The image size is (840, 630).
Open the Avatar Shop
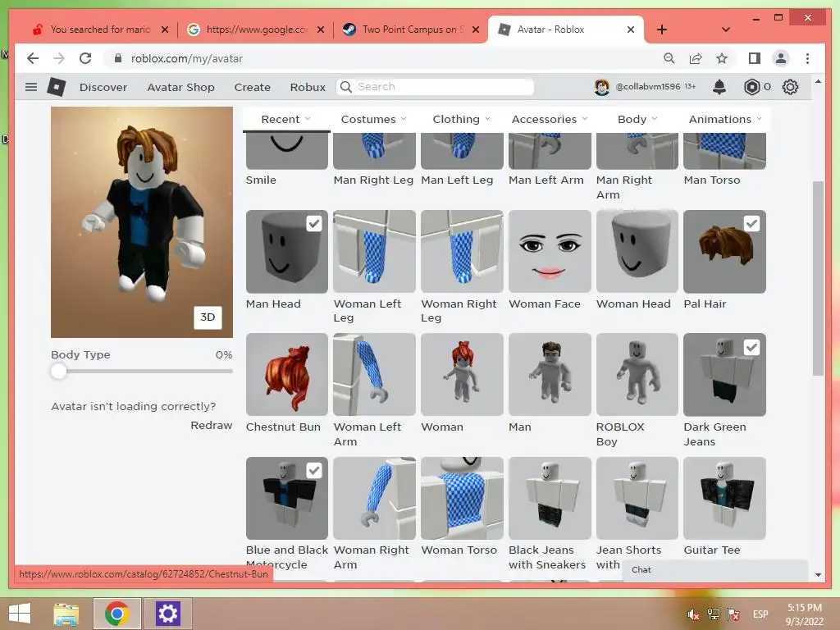pyautogui.click(x=181, y=87)
